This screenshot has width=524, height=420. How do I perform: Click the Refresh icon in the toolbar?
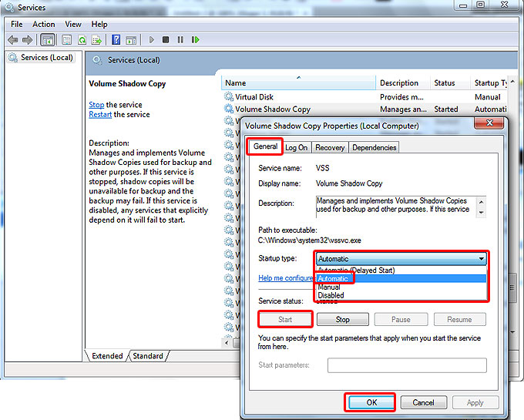[82, 39]
